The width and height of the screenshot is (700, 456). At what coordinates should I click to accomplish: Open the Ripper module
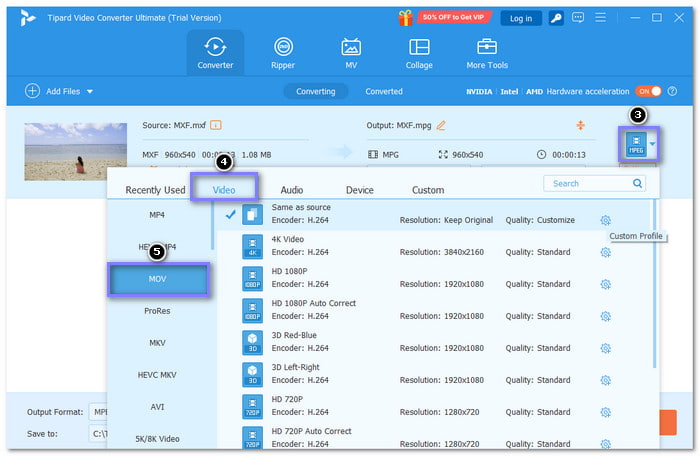pos(284,53)
